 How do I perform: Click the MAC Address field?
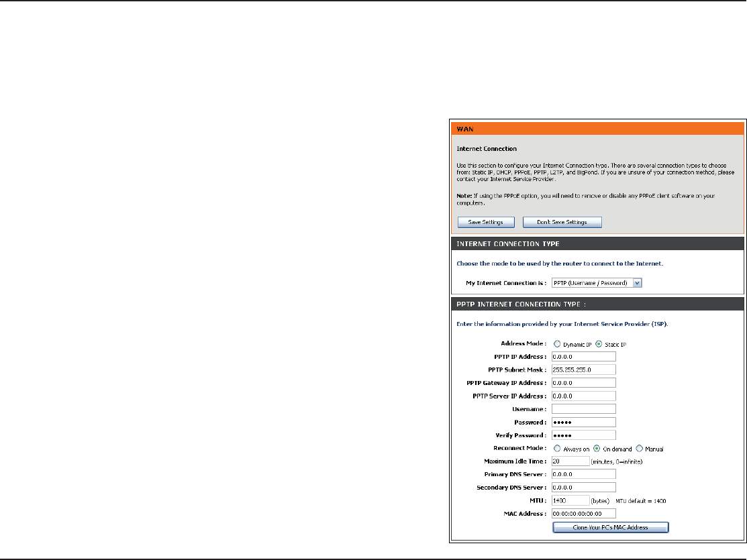click(x=584, y=514)
